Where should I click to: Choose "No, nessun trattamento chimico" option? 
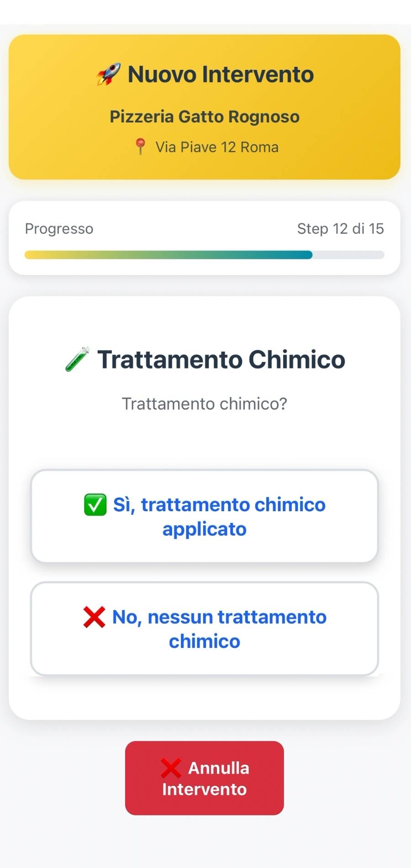pyautogui.click(x=205, y=629)
